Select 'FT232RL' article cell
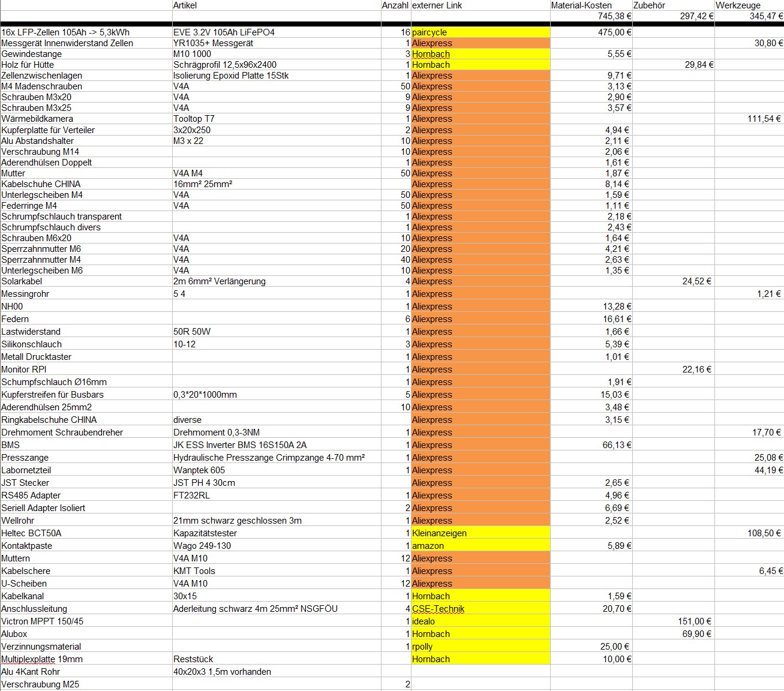Image resolution: width=784 pixels, height=691 pixels. pos(277,495)
